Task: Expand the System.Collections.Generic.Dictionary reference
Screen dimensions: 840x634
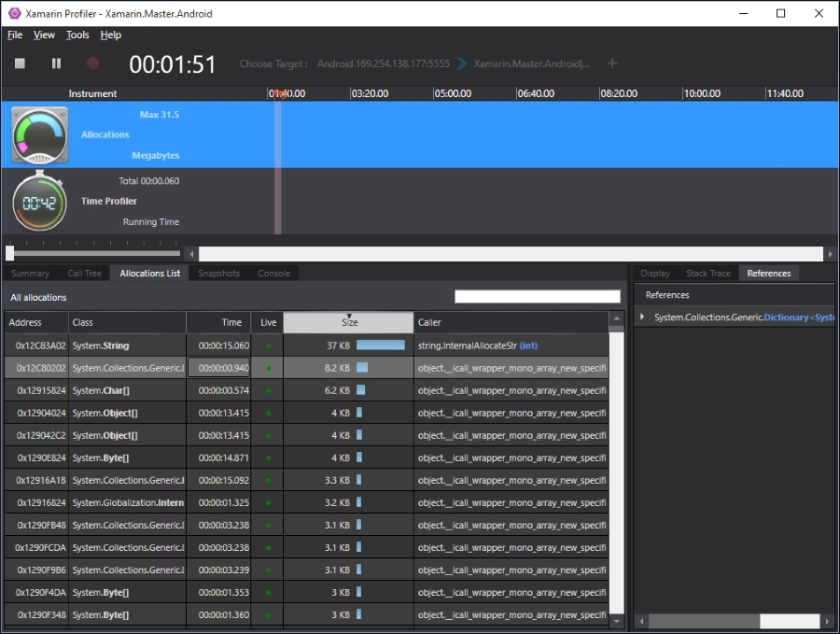Action: tap(642, 317)
